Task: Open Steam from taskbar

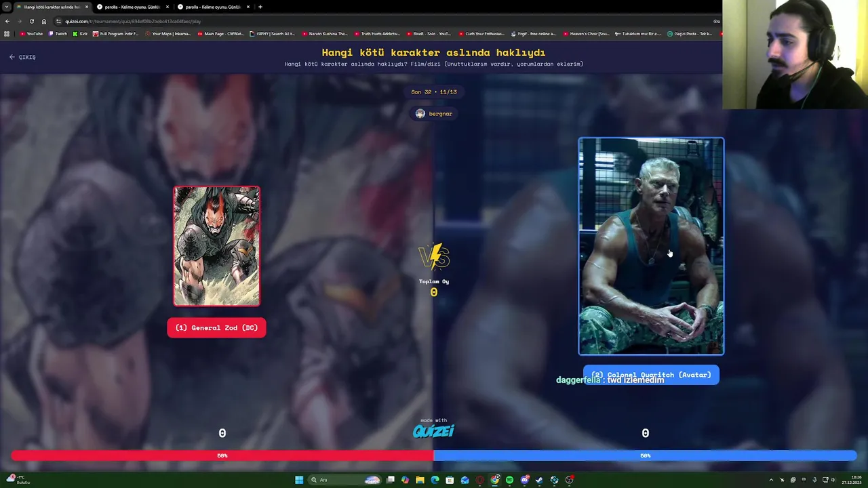Action: click(539, 480)
